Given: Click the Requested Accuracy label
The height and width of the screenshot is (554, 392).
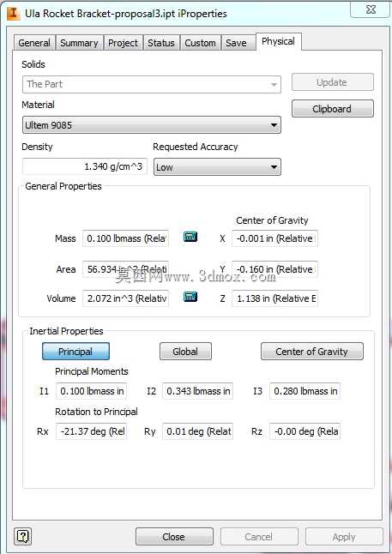Looking at the screenshot, I should [195, 147].
